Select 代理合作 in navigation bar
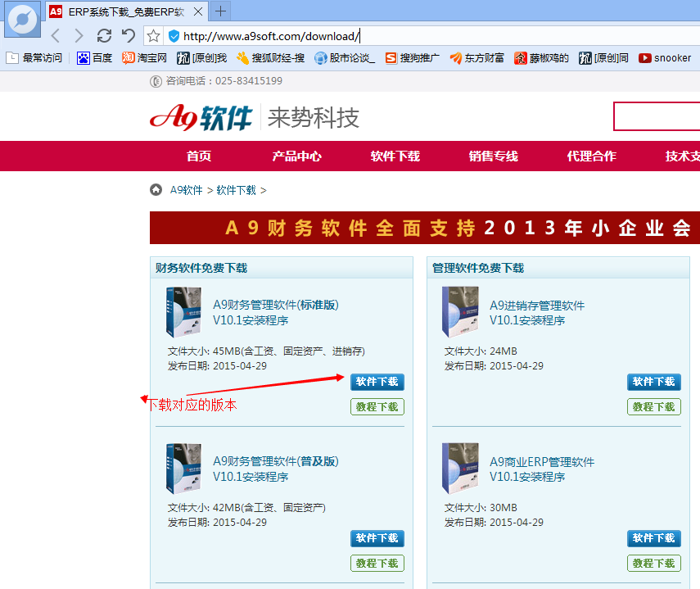 591,156
